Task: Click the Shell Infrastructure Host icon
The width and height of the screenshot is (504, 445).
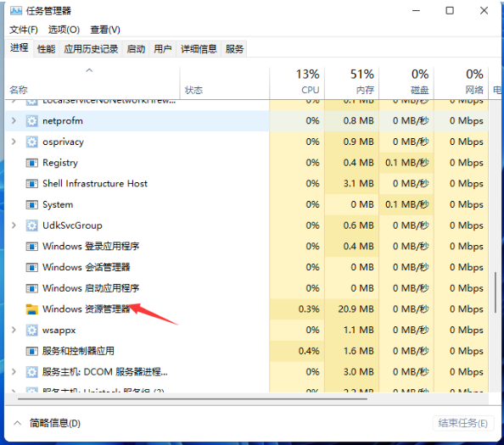Action: [32, 184]
